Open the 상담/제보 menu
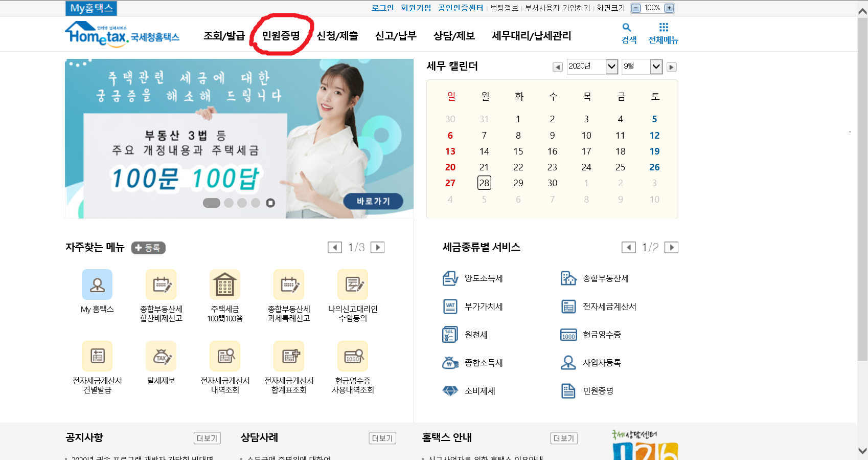Screen dimensions: 868x460 click(x=454, y=36)
